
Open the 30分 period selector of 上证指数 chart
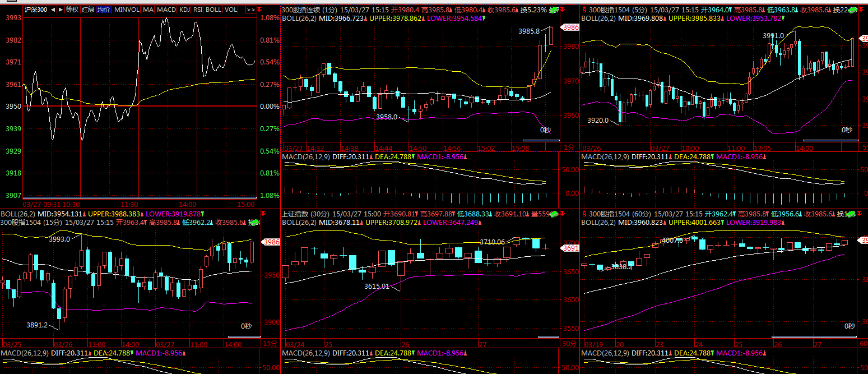click(x=569, y=343)
